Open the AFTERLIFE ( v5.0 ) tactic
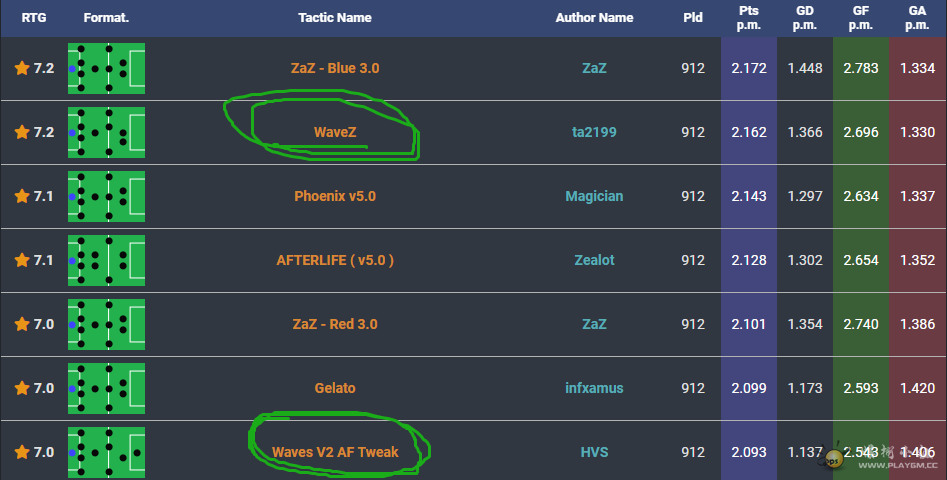 pyautogui.click(x=335, y=260)
